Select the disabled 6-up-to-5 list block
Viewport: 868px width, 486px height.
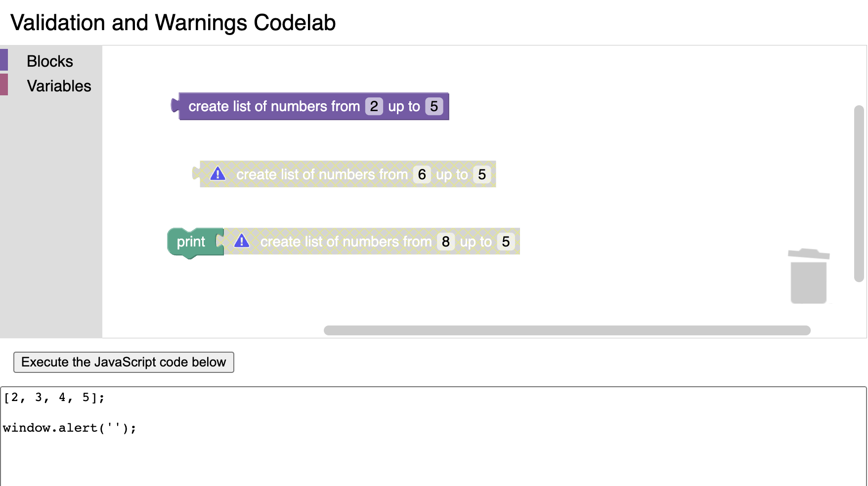(321, 175)
